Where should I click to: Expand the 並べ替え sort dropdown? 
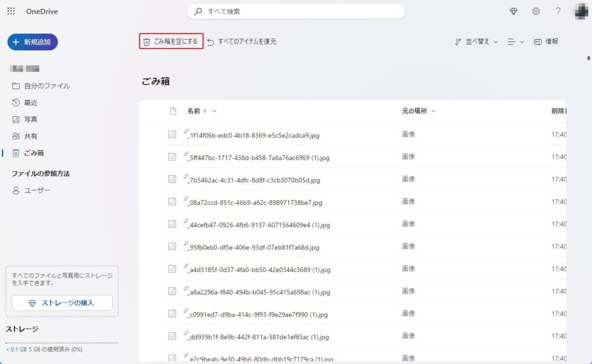tap(476, 42)
